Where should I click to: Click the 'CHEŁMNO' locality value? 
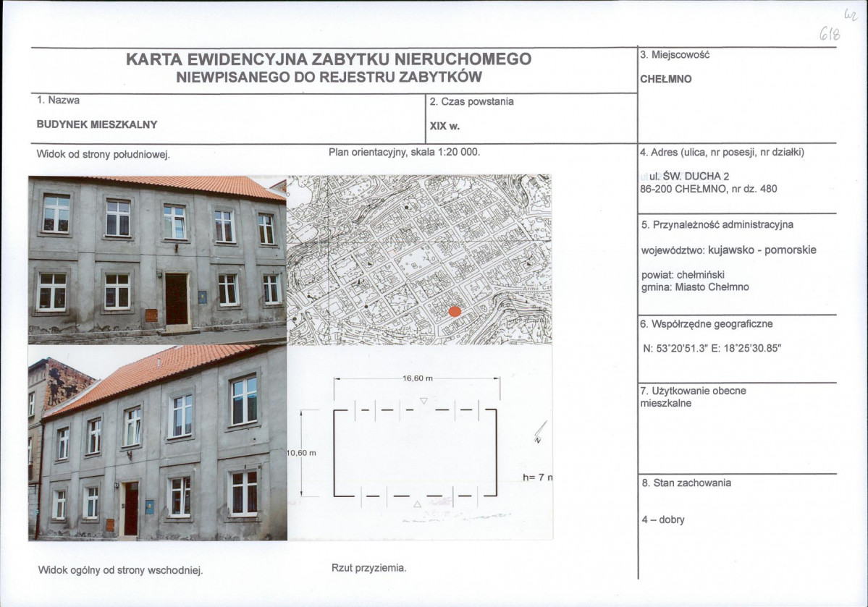pyautogui.click(x=666, y=79)
